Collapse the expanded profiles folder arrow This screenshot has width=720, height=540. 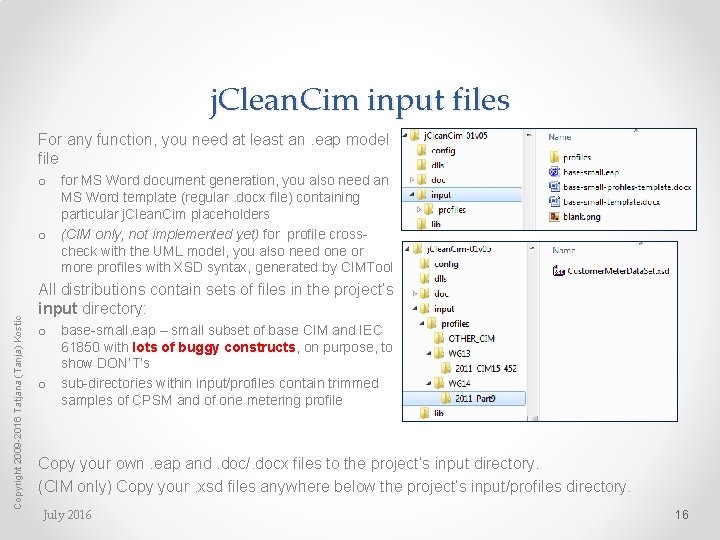422,323
